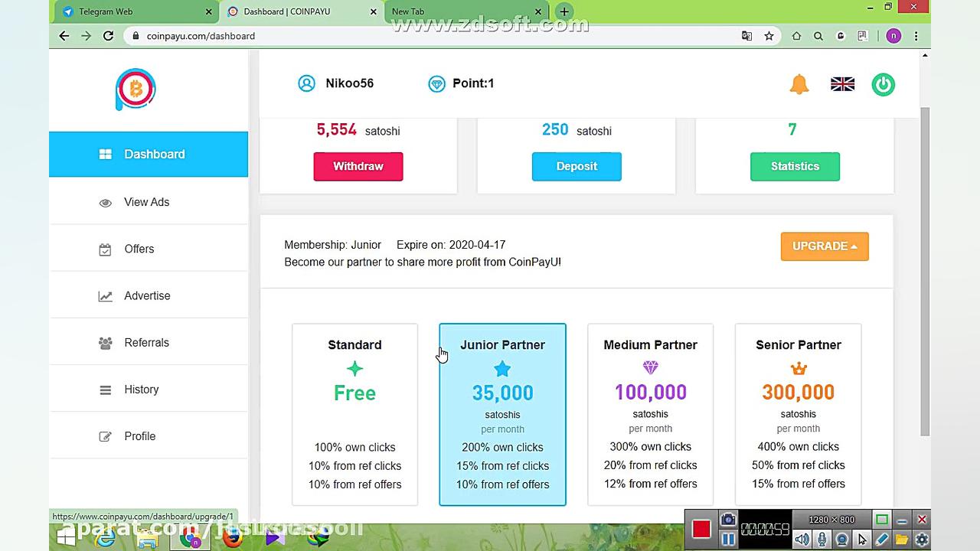Screen dimensions: 980x551
Task: Switch to the Telegram Web tab
Action: pos(136,11)
